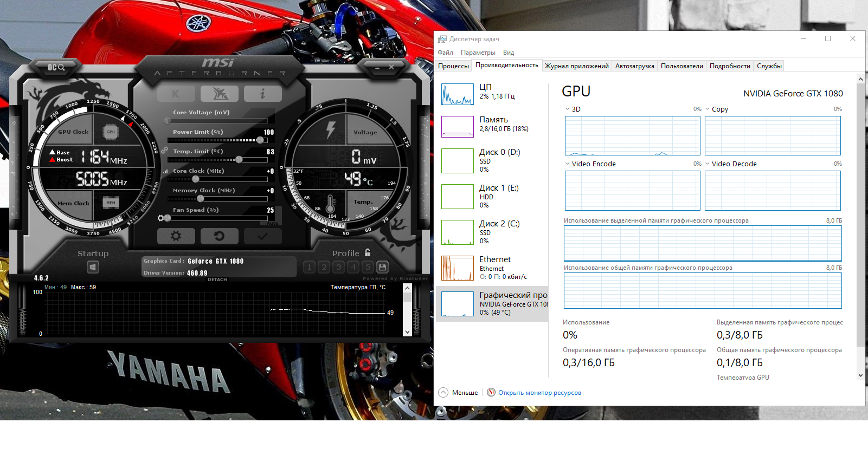Switch to the Журнал приложений tab
The height and width of the screenshot is (468, 868).
pos(577,66)
